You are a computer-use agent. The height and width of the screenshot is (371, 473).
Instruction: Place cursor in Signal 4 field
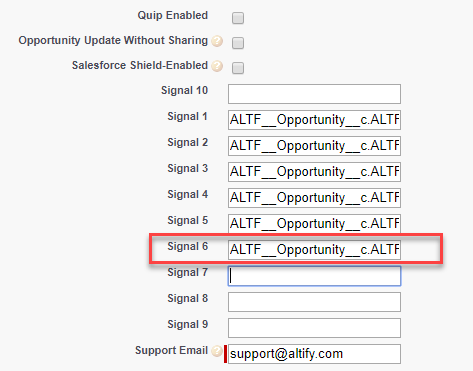point(314,198)
